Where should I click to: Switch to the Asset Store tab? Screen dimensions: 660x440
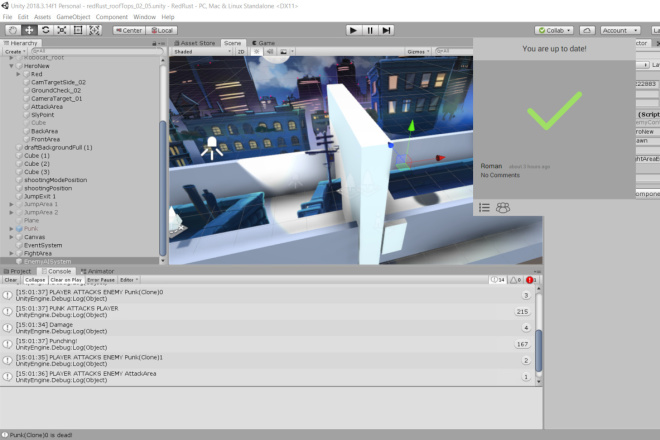[x=195, y=43]
